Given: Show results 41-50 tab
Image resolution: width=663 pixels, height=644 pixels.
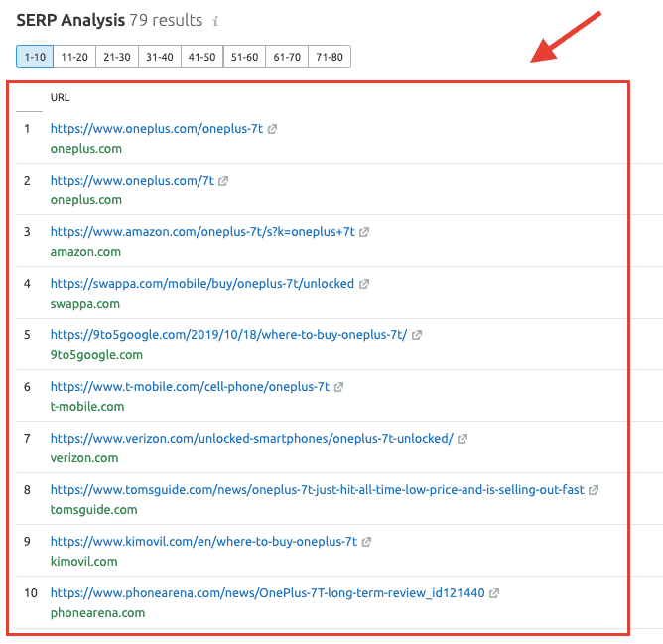Looking at the screenshot, I should click(x=201, y=57).
